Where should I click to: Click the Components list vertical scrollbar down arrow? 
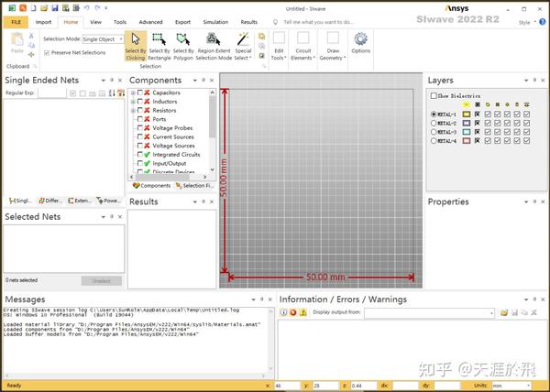pyautogui.click(x=213, y=169)
